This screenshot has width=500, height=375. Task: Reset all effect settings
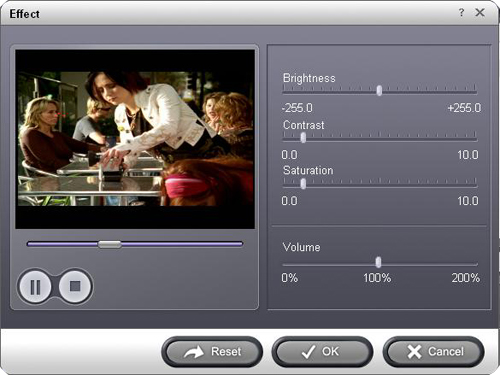click(x=212, y=352)
